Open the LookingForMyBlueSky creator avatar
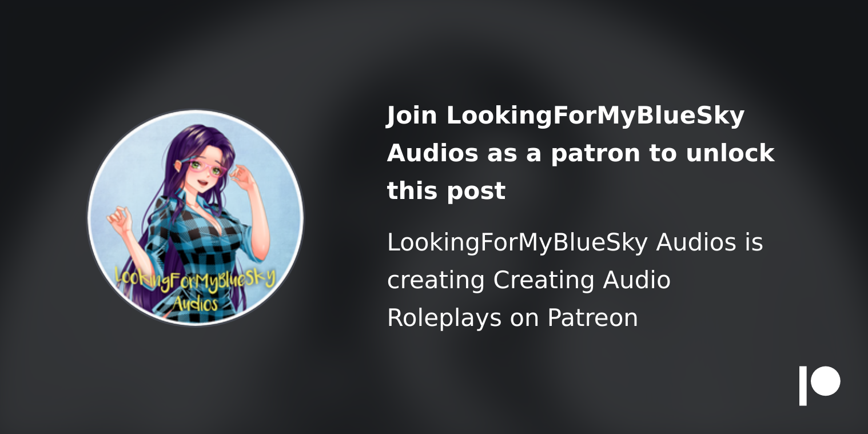Screen dimensions: 868x434 coord(196,217)
